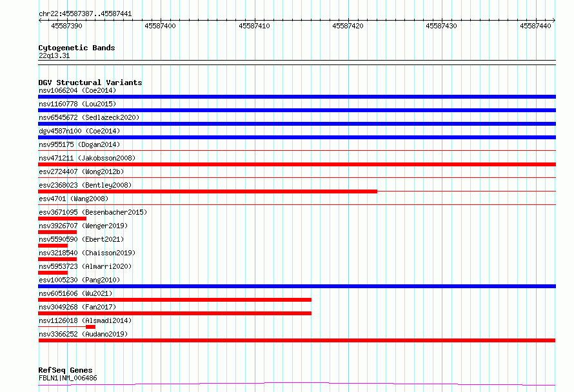The image size is (574, 392).
Task: Select the nsv955175 (Dogan2014) variant label
Action: [x=79, y=144]
